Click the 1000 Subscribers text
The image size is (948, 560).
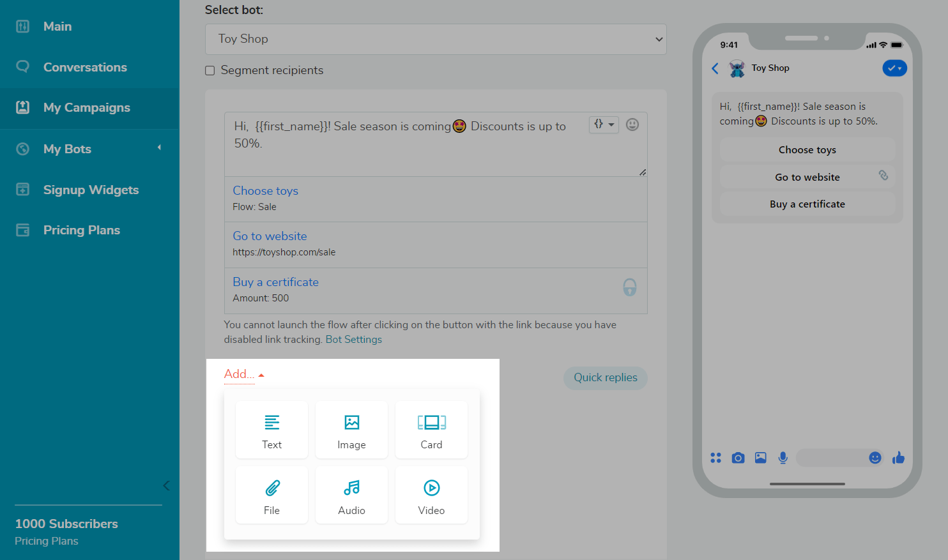click(x=66, y=524)
